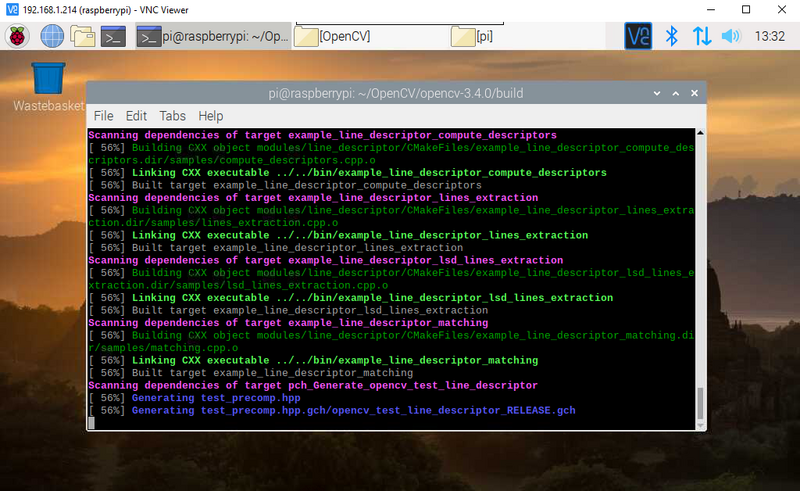Open the terminal Help menu
The height and width of the screenshot is (491, 800).
click(x=211, y=116)
